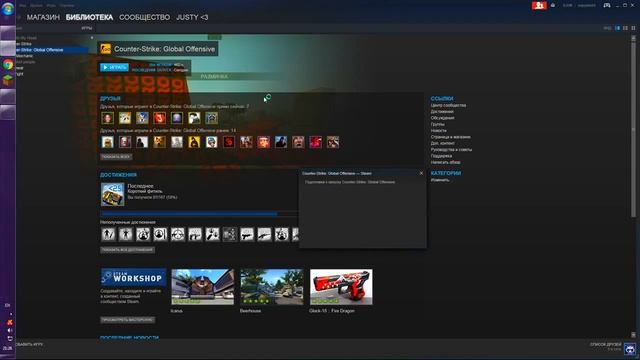Open the green cube app in taskbar
The width and height of the screenshot is (640, 360).
8,80
